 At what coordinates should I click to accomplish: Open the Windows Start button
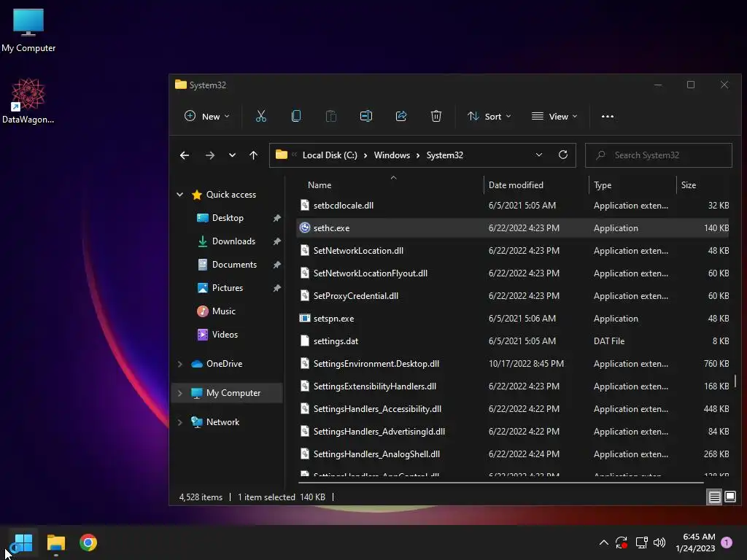pyautogui.click(x=23, y=542)
